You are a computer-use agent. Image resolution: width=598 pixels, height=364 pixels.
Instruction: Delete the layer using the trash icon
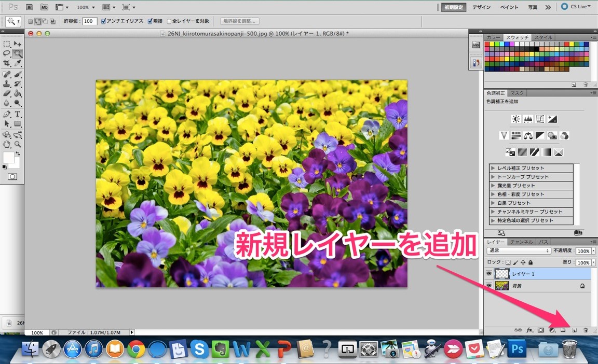586,330
